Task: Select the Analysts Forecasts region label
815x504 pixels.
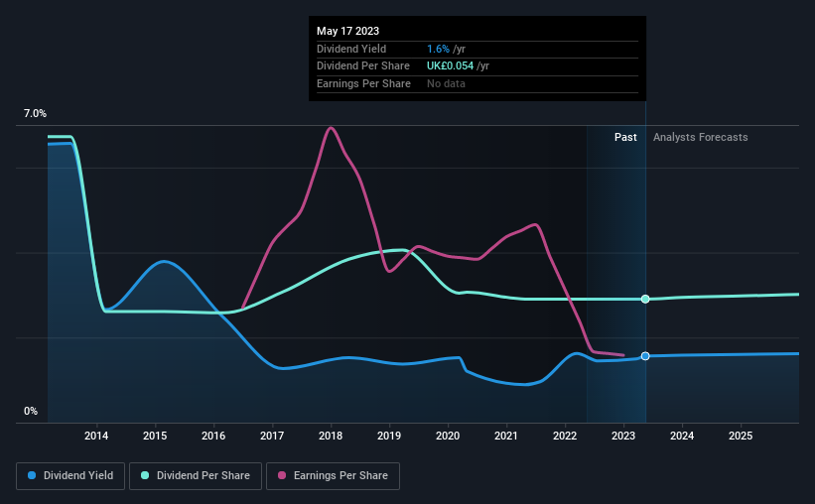Action: tap(700, 137)
